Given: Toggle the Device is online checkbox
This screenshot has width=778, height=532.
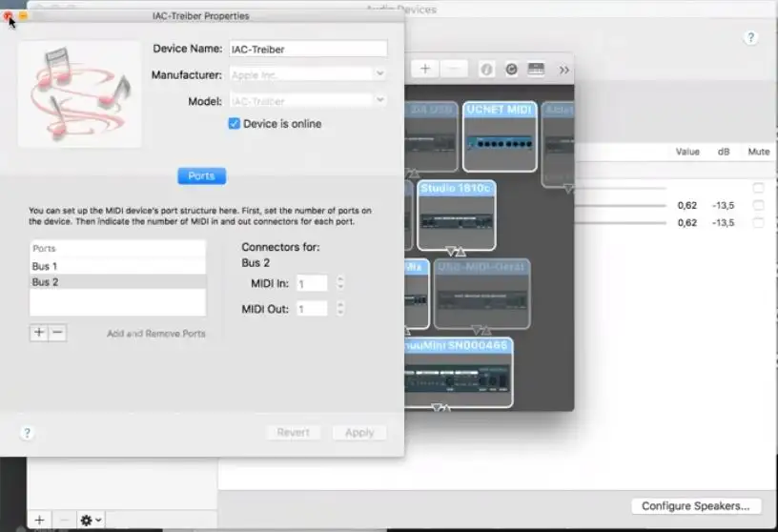Looking at the screenshot, I should (235, 124).
